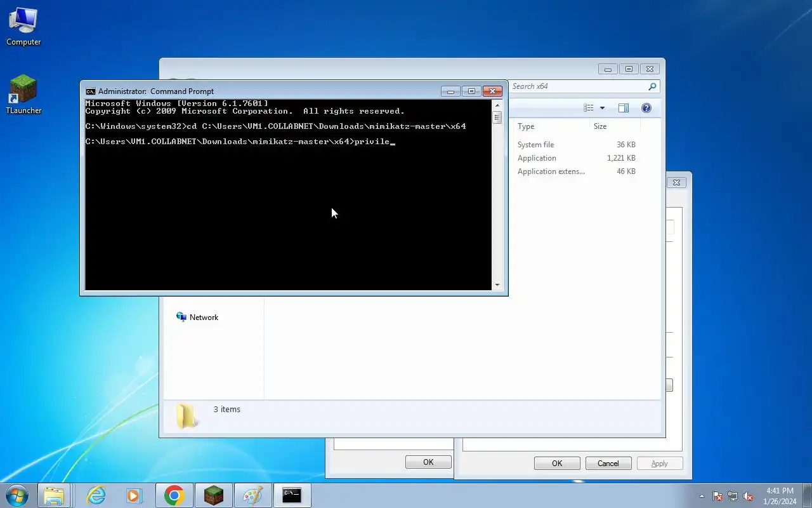The width and height of the screenshot is (812, 508).
Task: Click the Windows Start button
Action: (17, 495)
